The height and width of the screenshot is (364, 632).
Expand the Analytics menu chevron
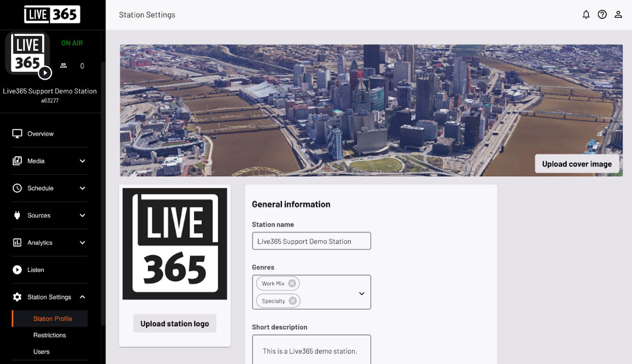(82, 242)
